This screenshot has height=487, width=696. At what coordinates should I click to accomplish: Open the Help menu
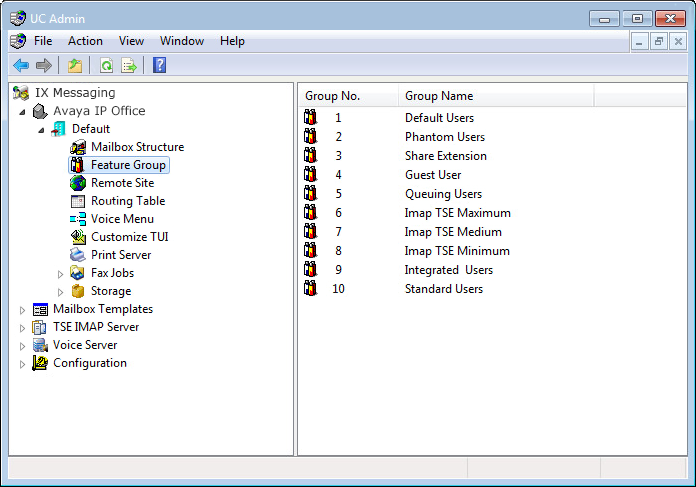coord(232,41)
